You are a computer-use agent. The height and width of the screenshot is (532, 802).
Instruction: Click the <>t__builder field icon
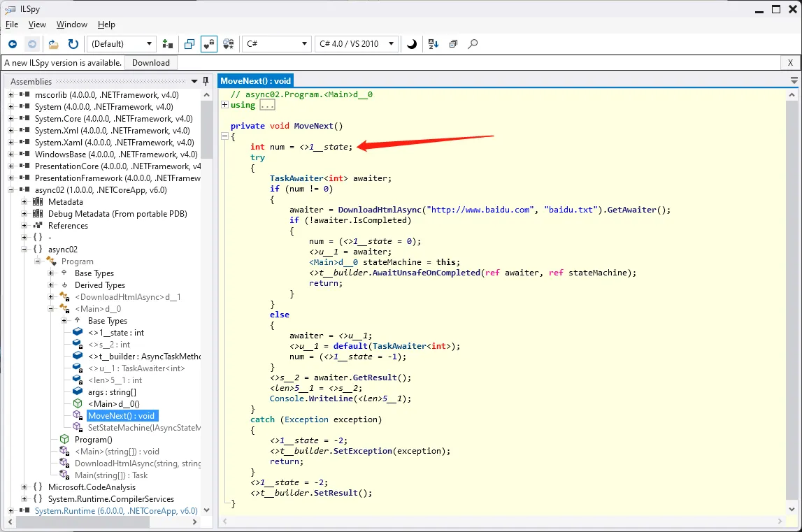pos(78,356)
